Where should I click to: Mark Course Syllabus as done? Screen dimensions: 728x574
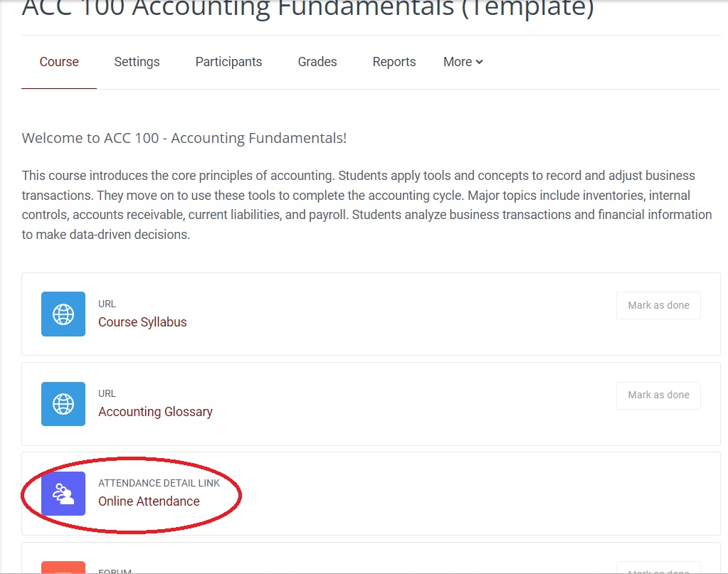click(658, 305)
